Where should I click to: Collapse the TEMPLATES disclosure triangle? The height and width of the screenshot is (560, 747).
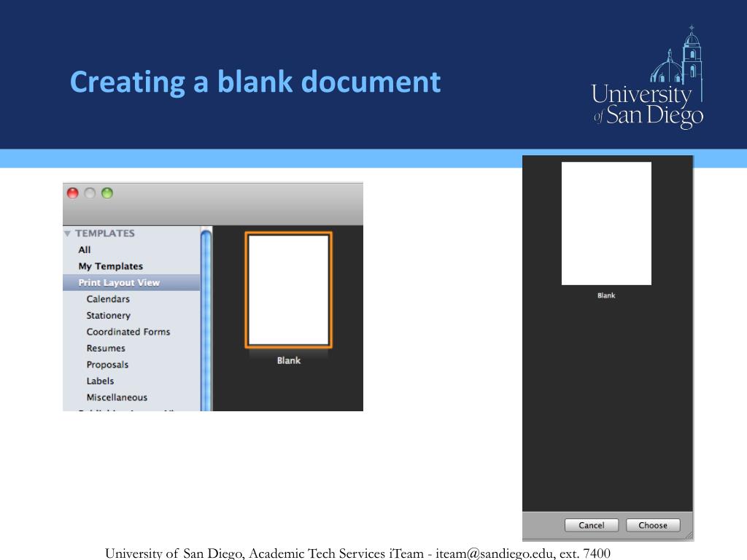tap(67, 233)
